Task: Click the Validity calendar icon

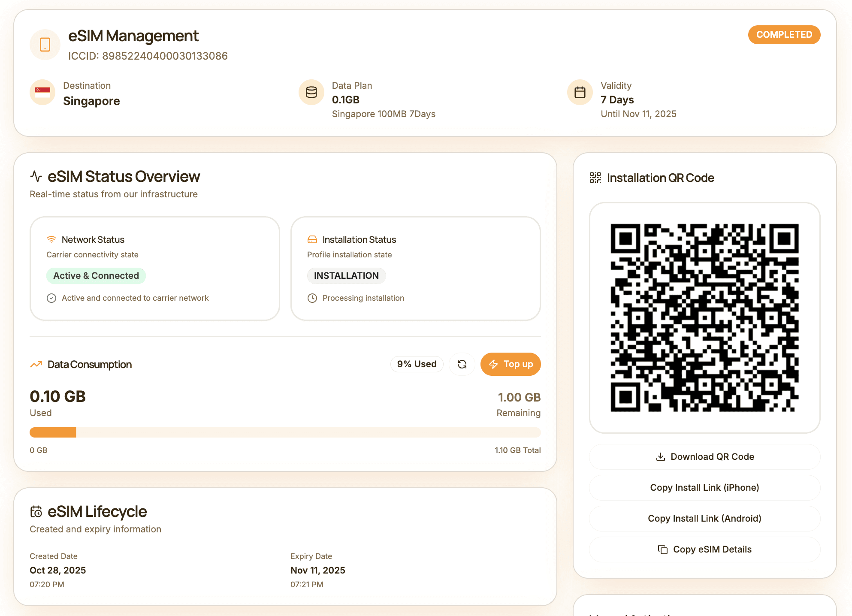Action: pos(580,92)
